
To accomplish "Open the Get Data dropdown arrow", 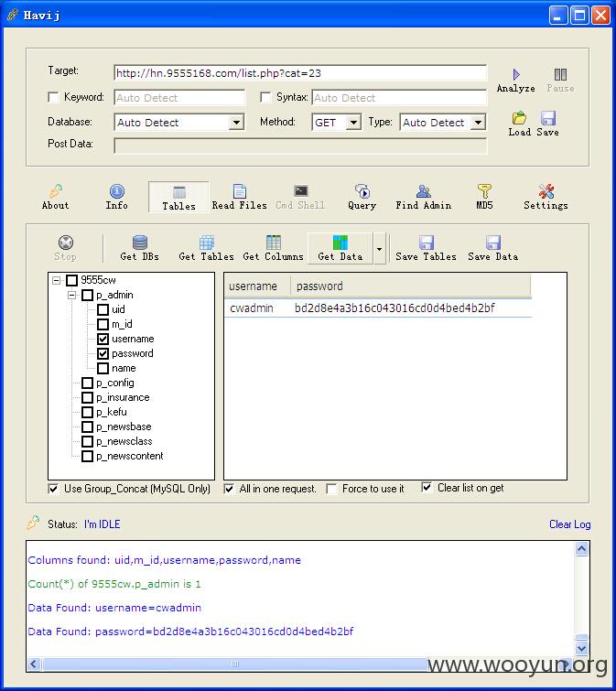I will point(379,249).
